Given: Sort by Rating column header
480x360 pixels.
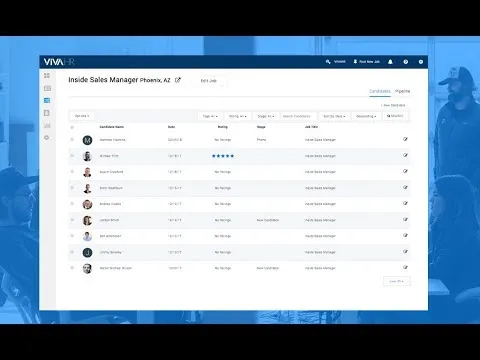Looking at the screenshot, I should (x=223, y=127).
